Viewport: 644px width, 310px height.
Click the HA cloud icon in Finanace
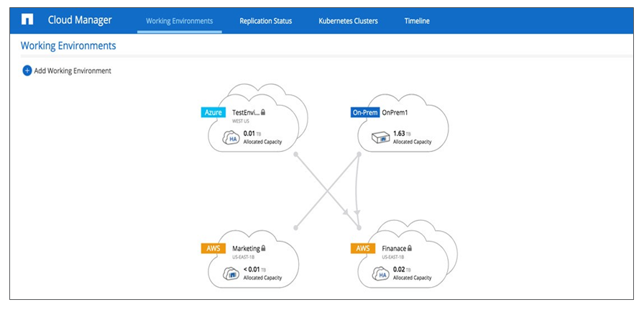point(380,274)
